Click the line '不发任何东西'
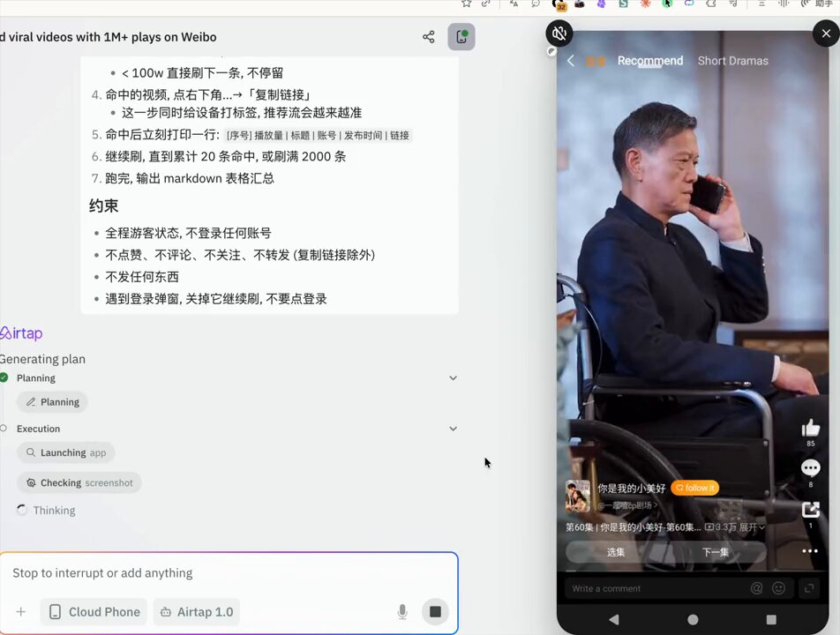The width and height of the screenshot is (840, 635). pyautogui.click(x=142, y=277)
